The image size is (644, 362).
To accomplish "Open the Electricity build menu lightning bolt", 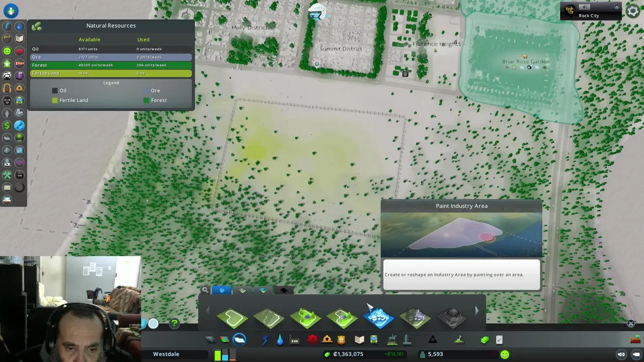I will pos(265,340).
